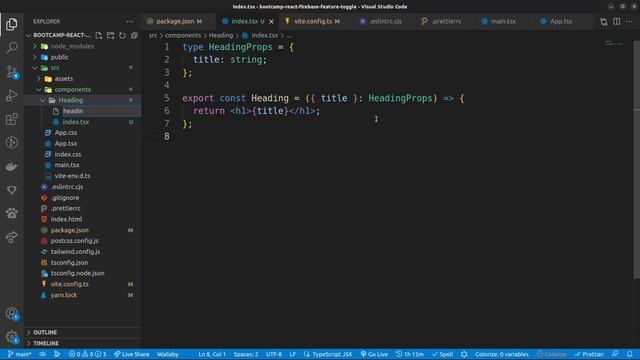Open .gitignore file in Explorer
The width and height of the screenshot is (640, 360).
(x=65, y=198)
